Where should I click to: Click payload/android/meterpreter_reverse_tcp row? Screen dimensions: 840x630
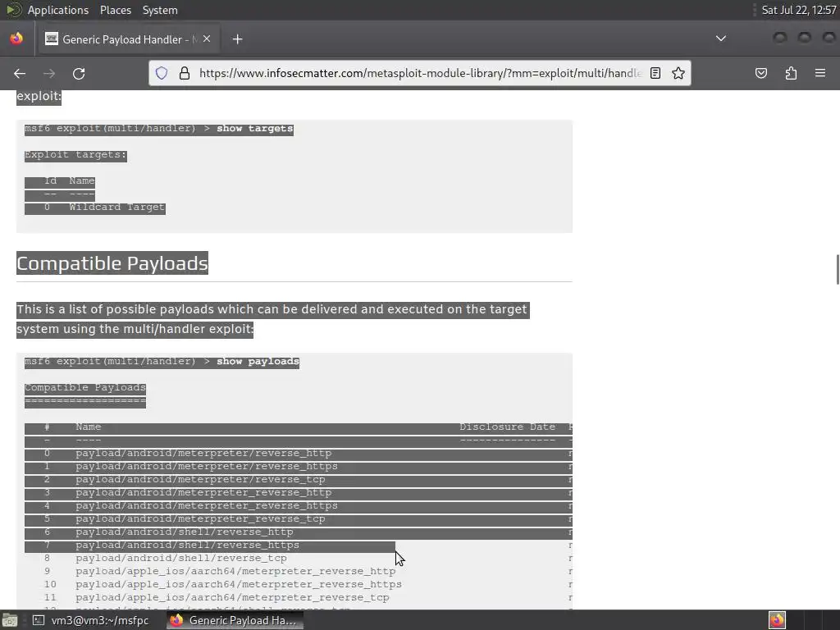point(299,519)
